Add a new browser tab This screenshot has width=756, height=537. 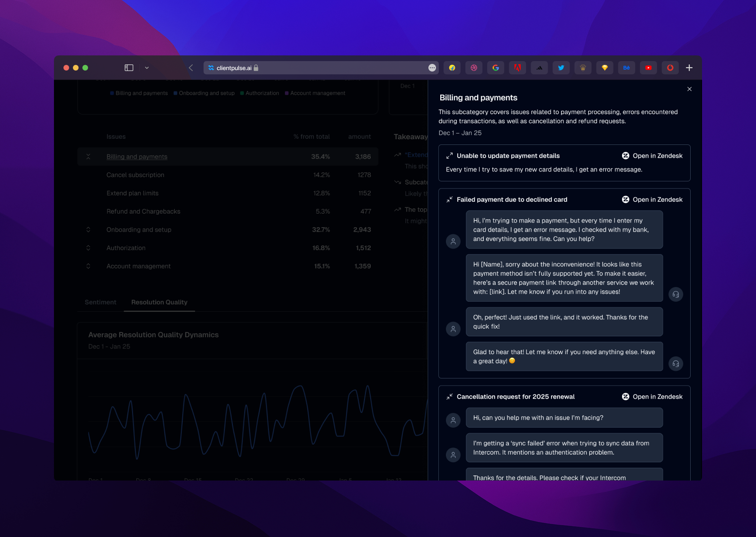689,68
